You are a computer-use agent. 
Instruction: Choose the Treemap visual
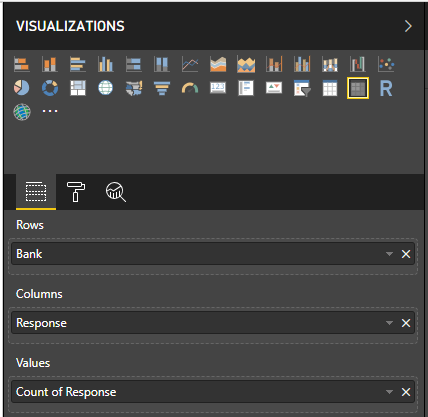(x=78, y=88)
